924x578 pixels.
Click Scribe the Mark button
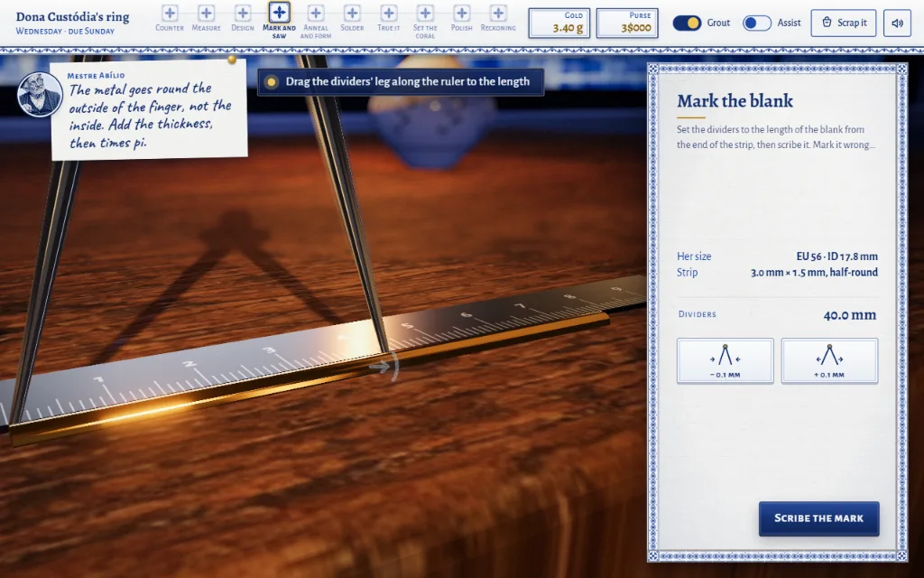pos(818,518)
